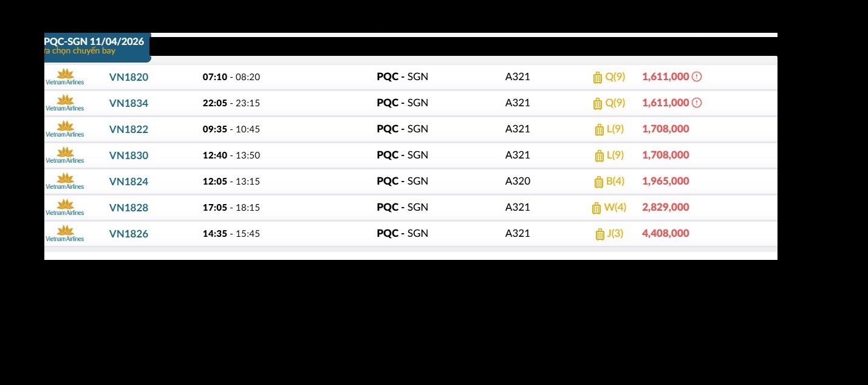Click the luggage icon beside W(4) on VN1828
The image size is (868, 385).
(596, 208)
